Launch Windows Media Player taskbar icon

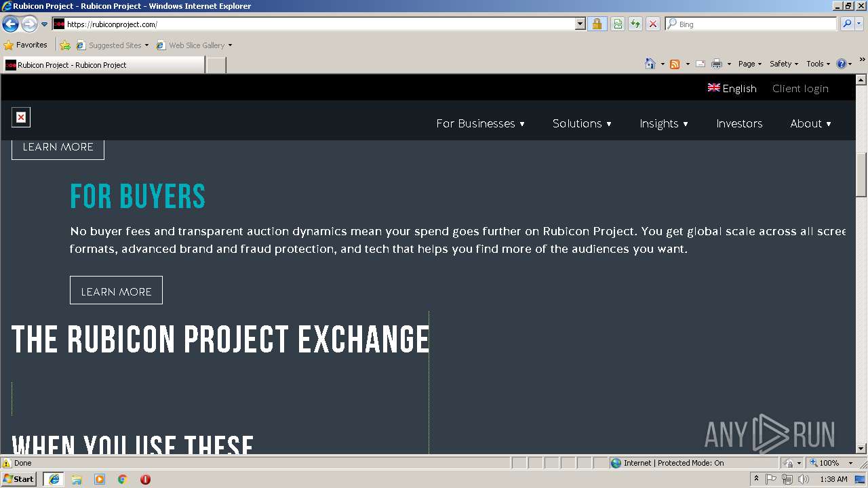pos(100,479)
